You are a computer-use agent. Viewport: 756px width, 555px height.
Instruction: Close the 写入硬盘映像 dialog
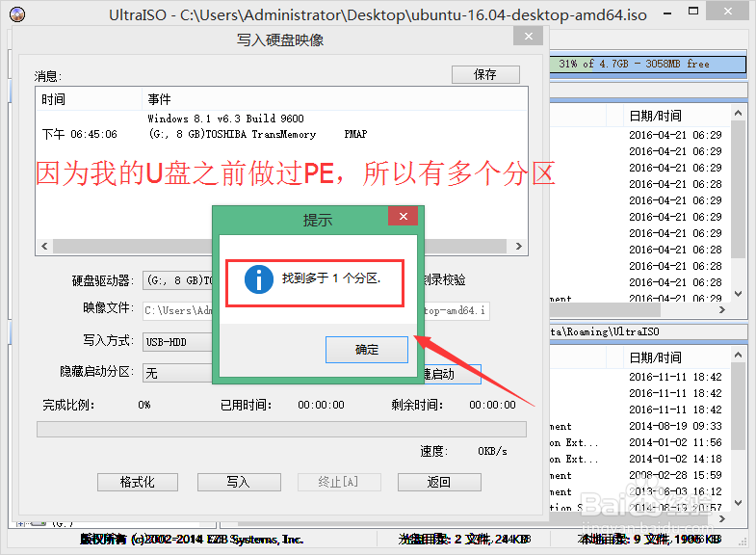(x=529, y=37)
